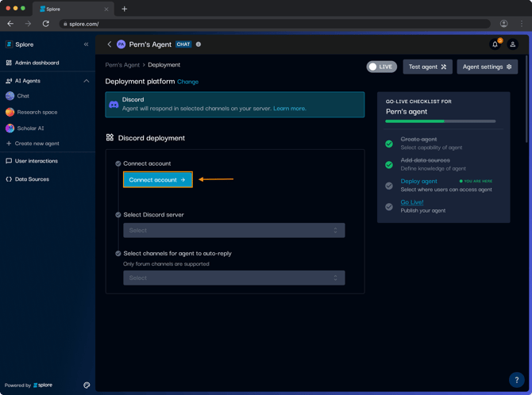
Task: Click Discord deployment grid icon
Action: coord(110,137)
